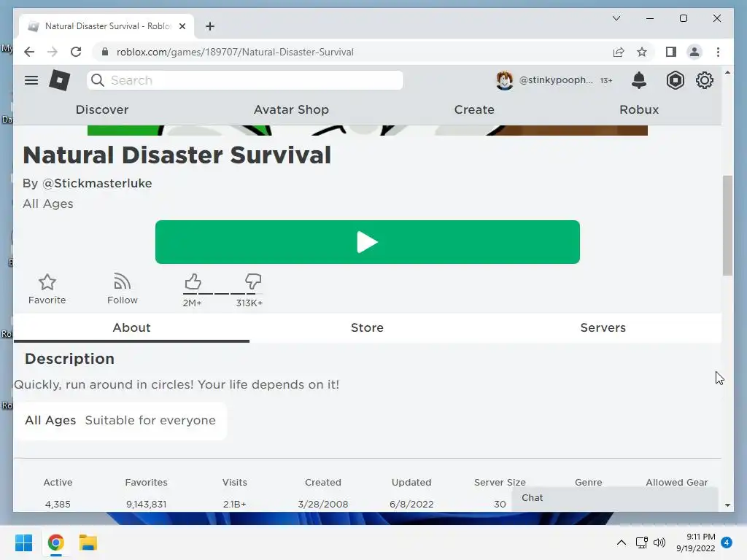Click the 3/28/2008 created date
Image resolution: width=747 pixels, height=560 pixels.
click(323, 504)
